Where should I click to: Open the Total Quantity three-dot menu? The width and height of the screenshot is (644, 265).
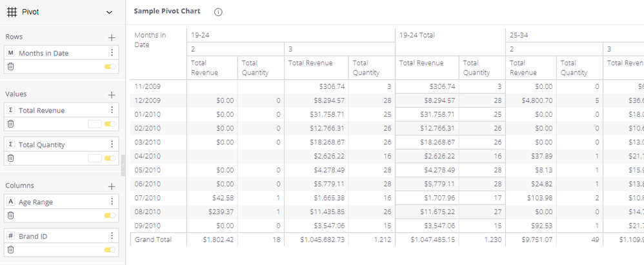pyautogui.click(x=112, y=144)
